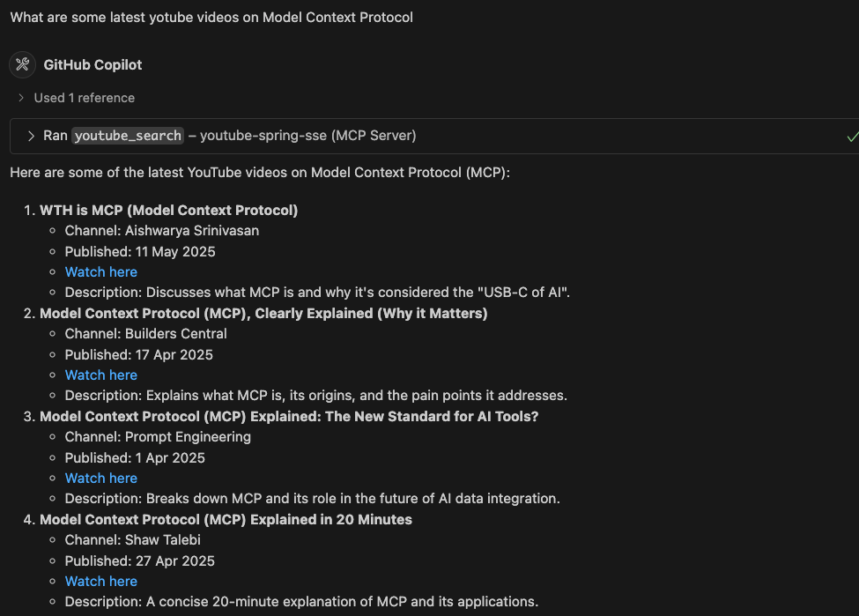The image size is (859, 616).
Task: Click the "Explained in 20 Minutes" title
Action: 226,520
